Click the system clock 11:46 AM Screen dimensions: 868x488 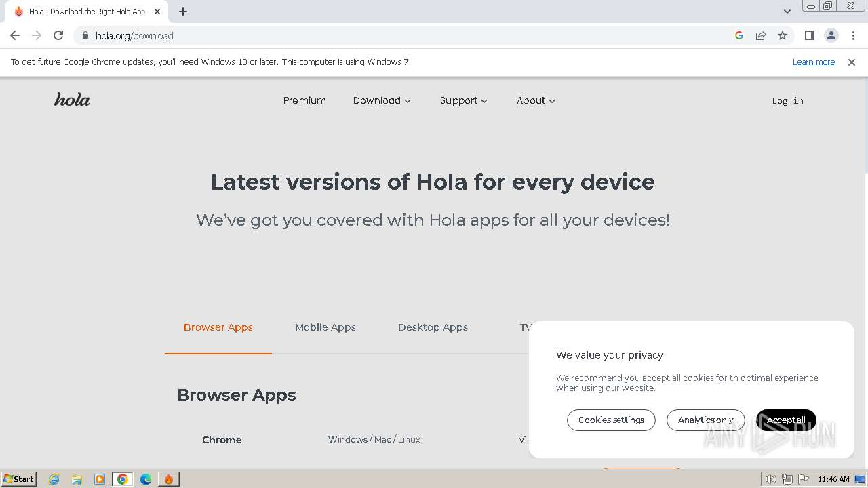pos(833,479)
